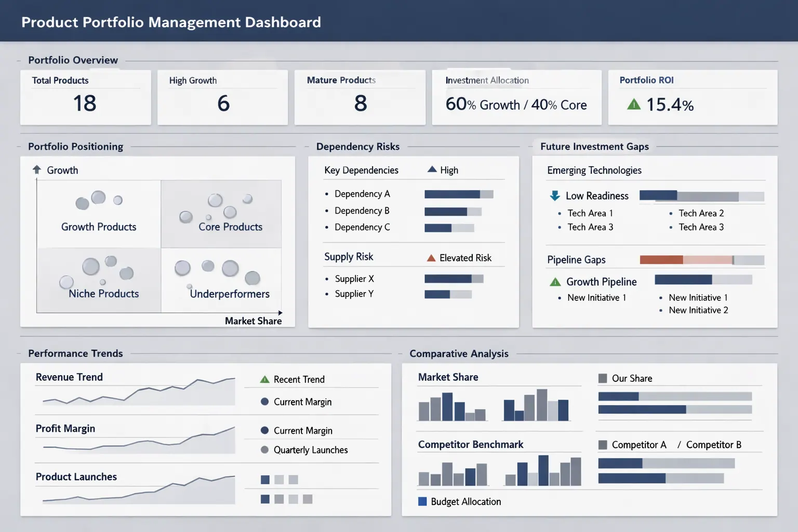Select the Future Investment Gaps header

(x=594, y=147)
